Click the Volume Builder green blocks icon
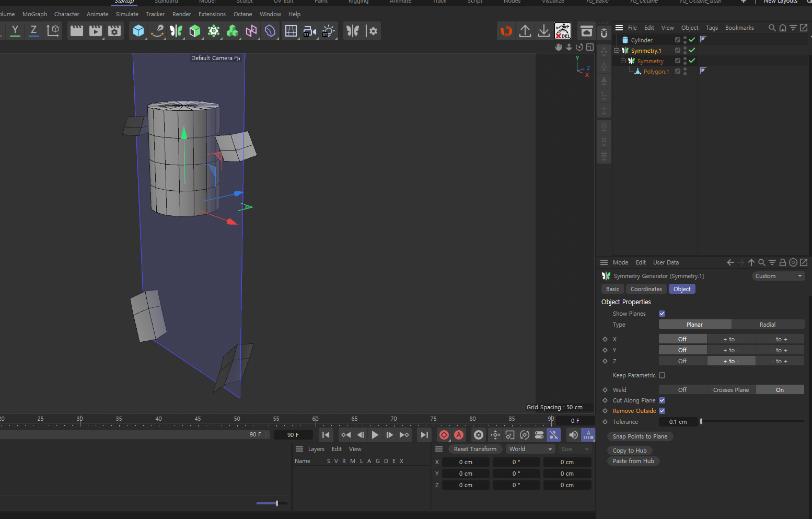The image size is (812, 519). tap(233, 31)
